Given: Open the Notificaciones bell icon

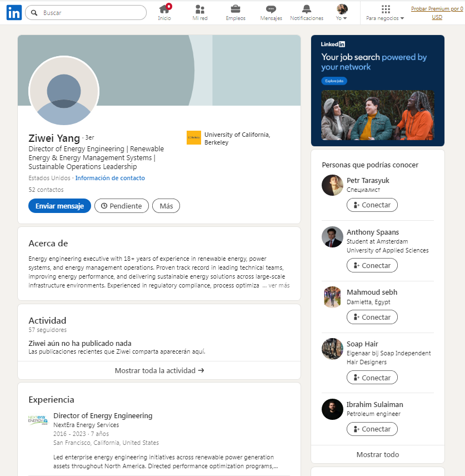Looking at the screenshot, I should point(307,9).
